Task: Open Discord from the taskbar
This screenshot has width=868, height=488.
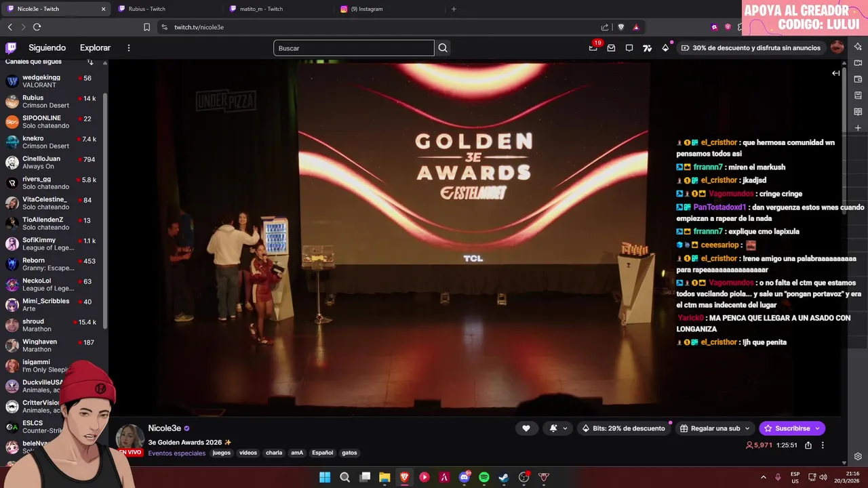Action: 465,477
